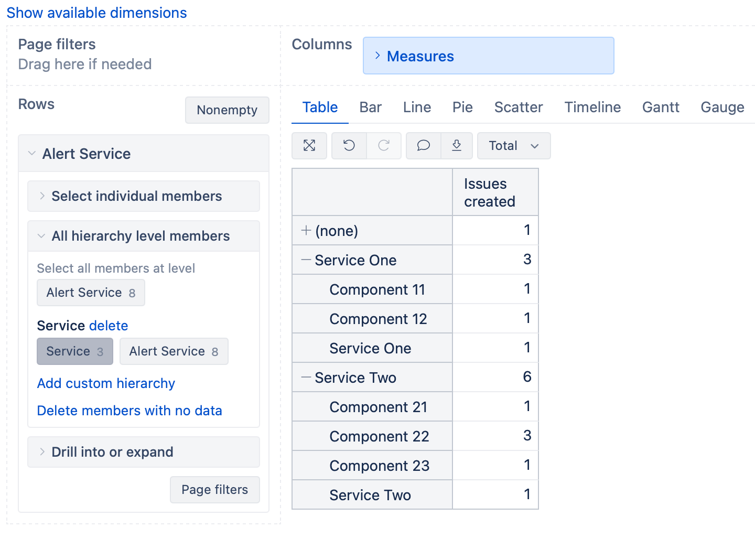Viewport: 755px width, 560px height.
Task: Click the Component 11 row label
Action: pyautogui.click(x=377, y=289)
